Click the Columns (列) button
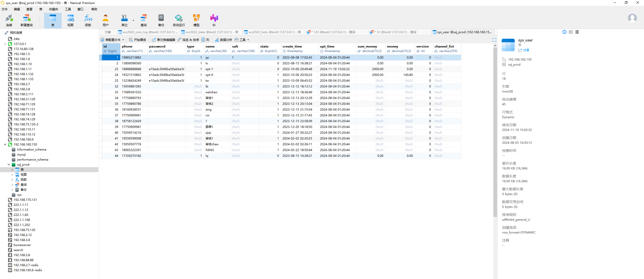Screen dimensions: 644x279 pos(205,40)
